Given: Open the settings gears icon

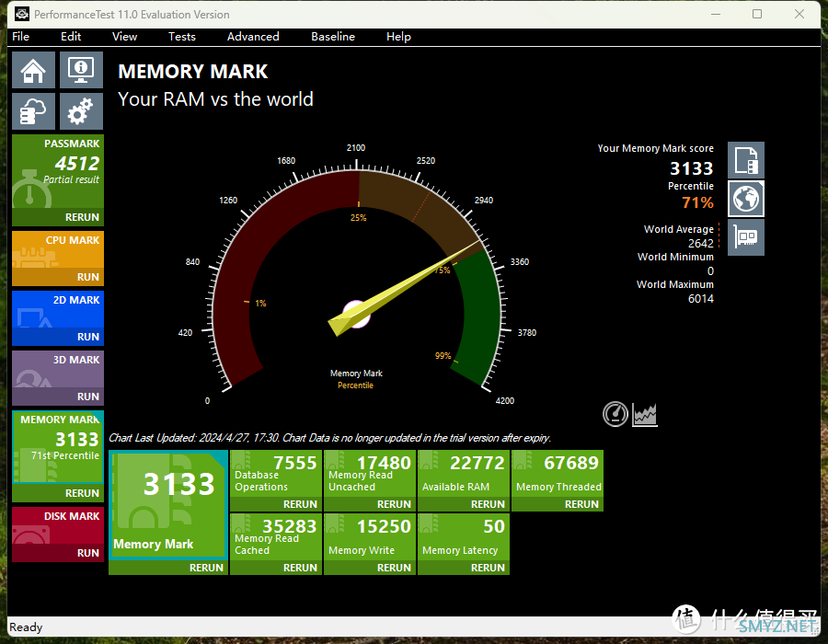Looking at the screenshot, I should (x=81, y=111).
